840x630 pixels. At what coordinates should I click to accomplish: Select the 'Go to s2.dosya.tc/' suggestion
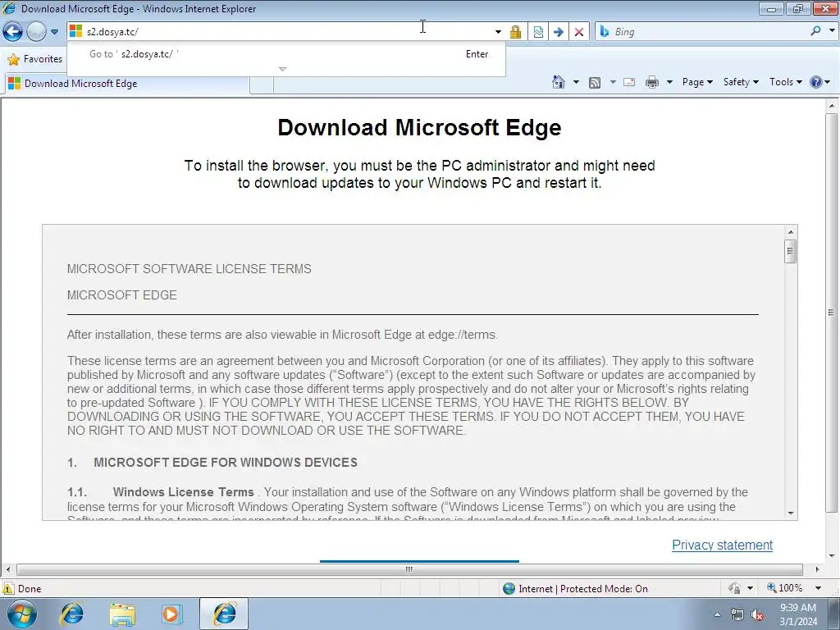[286, 54]
